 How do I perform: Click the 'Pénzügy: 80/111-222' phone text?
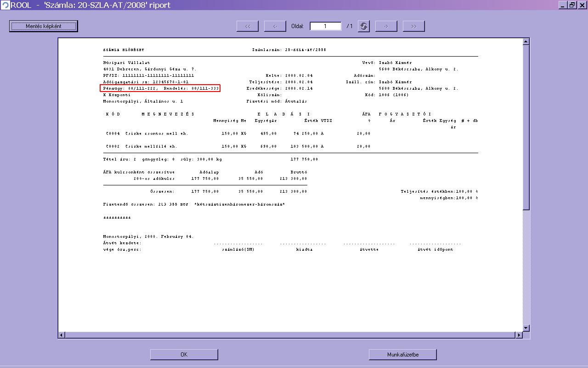(x=130, y=88)
